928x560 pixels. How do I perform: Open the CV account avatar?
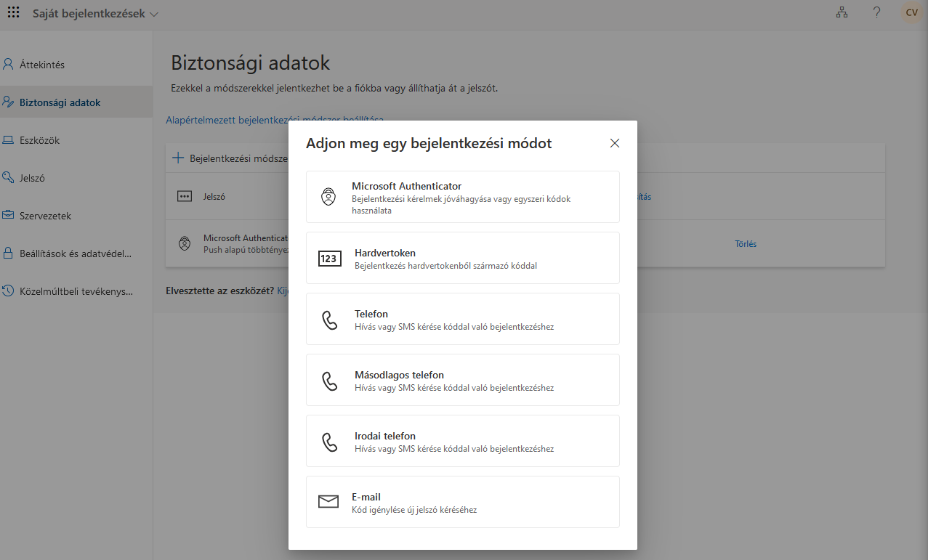(911, 12)
